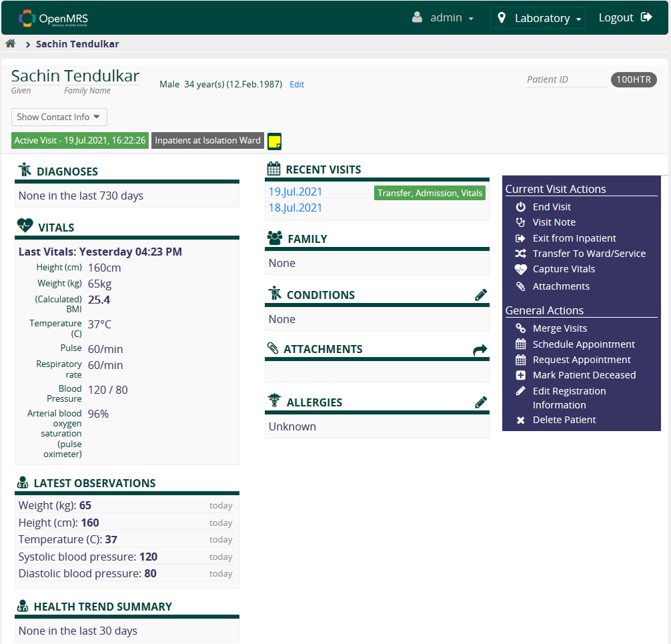This screenshot has width=671, height=644.
Task: Click the End Visit power icon
Action: 521,208
